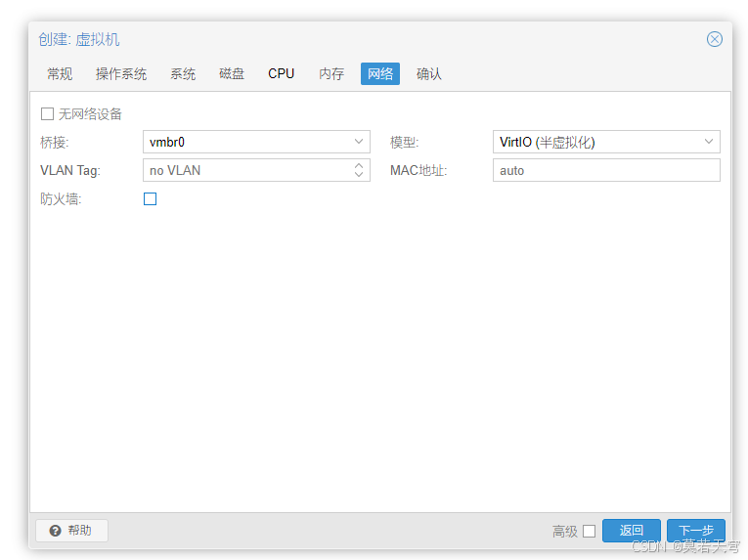
Task: Expand the 桥接 vmbr0 dropdown arrow
Action: click(359, 142)
